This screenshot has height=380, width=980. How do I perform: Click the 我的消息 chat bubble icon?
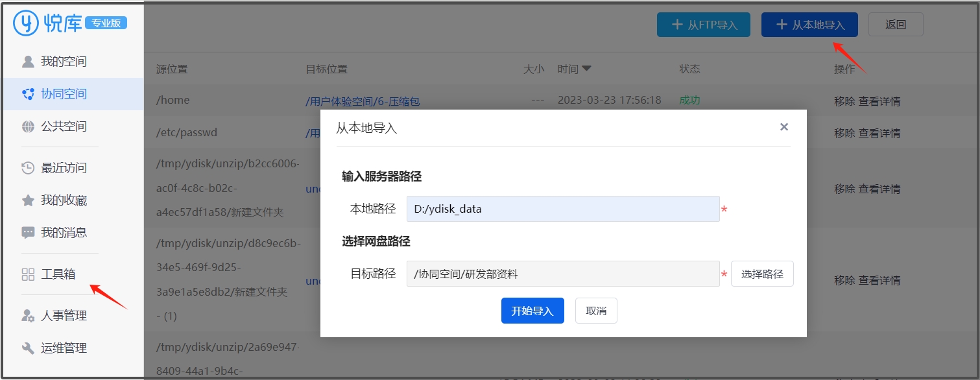pyautogui.click(x=28, y=232)
